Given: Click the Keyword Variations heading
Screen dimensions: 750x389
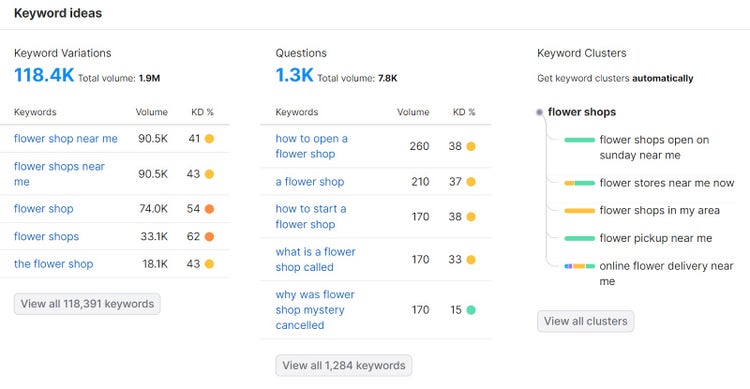Looking at the screenshot, I should click(x=63, y=53).
